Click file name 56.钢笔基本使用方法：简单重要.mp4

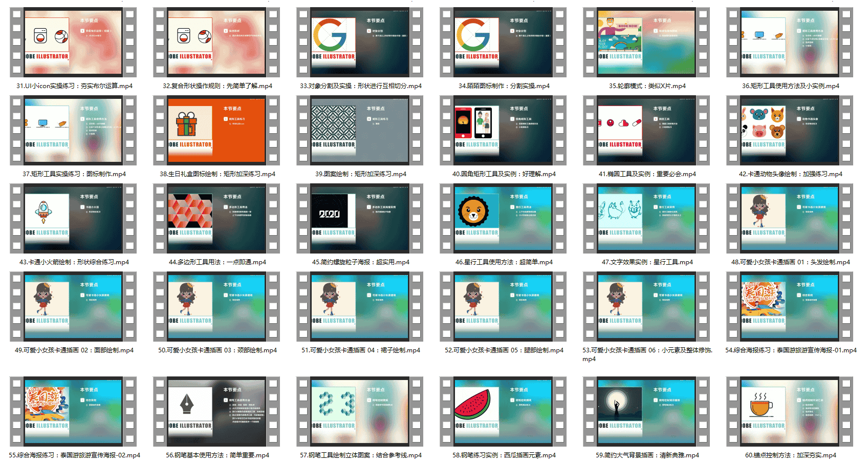coord(218,455)
